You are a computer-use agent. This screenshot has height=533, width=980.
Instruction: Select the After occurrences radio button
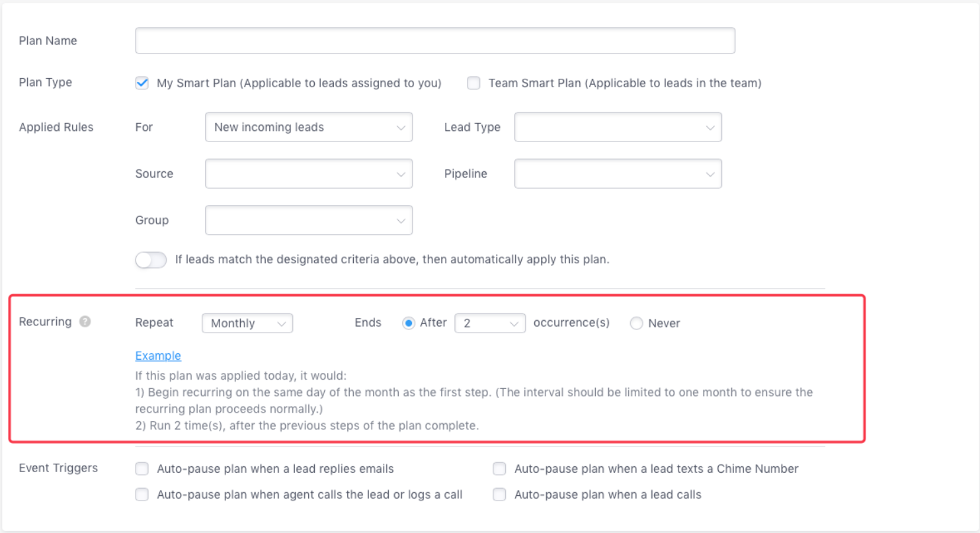click(x=409, y=323)
